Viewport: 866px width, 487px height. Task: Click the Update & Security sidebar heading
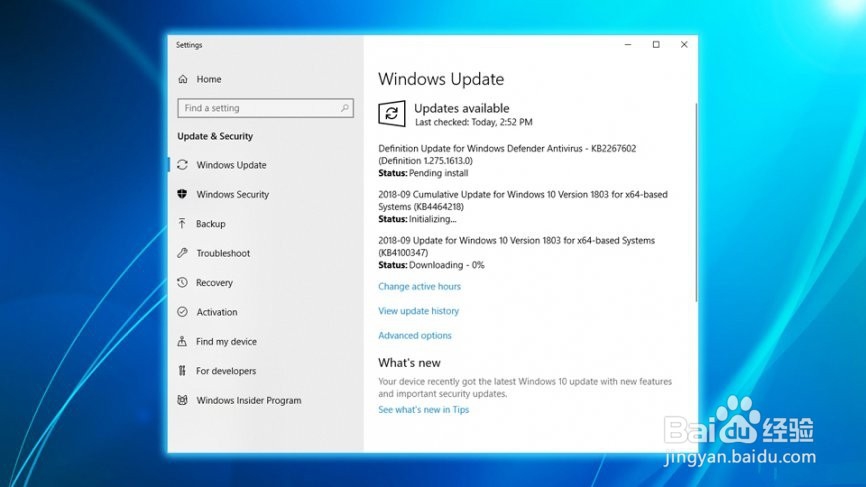(x=215, y=136)
